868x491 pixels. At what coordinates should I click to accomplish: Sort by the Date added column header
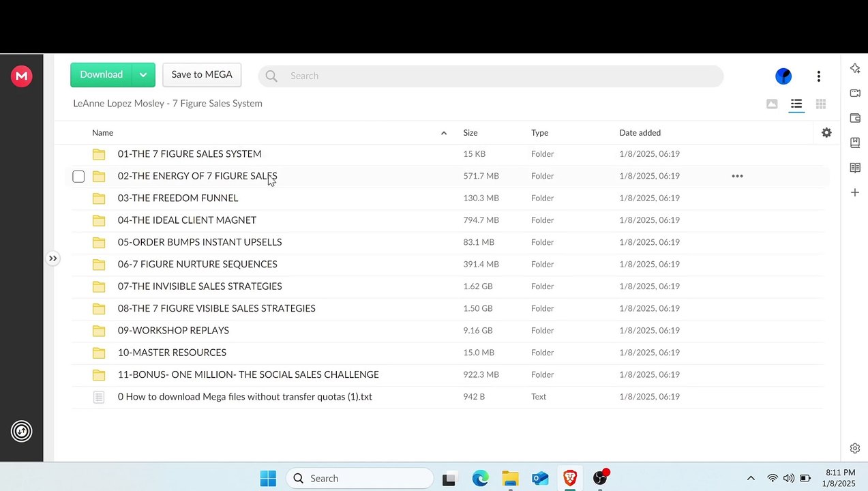point(640,133)
